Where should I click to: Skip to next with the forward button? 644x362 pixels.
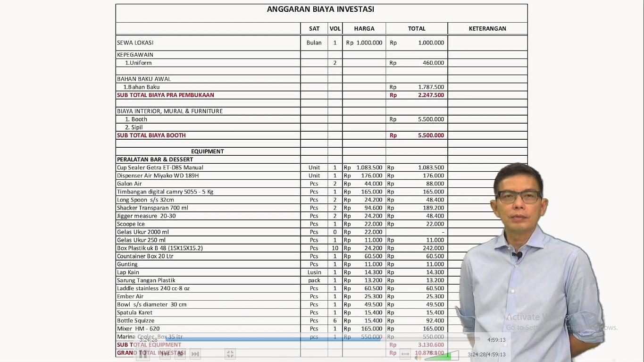[x=195, y=354]
